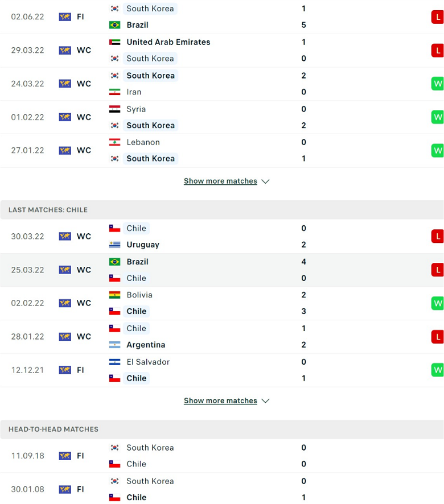The image size is (444, 504).
Task: Click the green W badge for the Bolivia match
Action: 438,303
